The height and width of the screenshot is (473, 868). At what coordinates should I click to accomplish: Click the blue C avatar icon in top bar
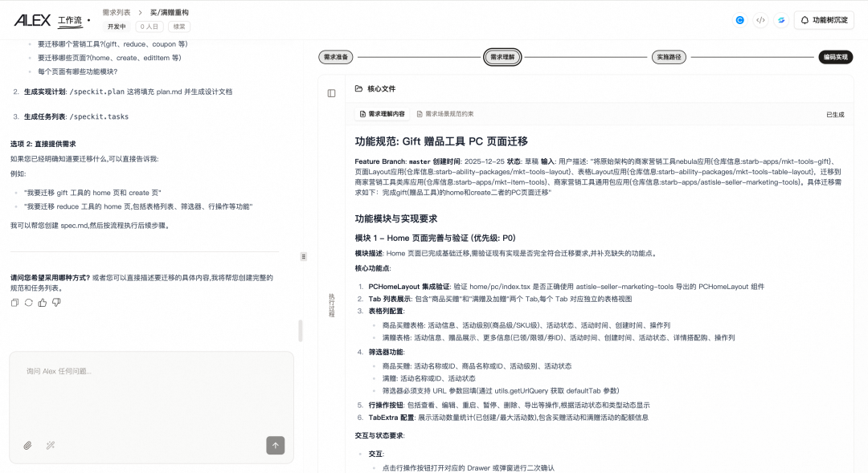point(740,20)
